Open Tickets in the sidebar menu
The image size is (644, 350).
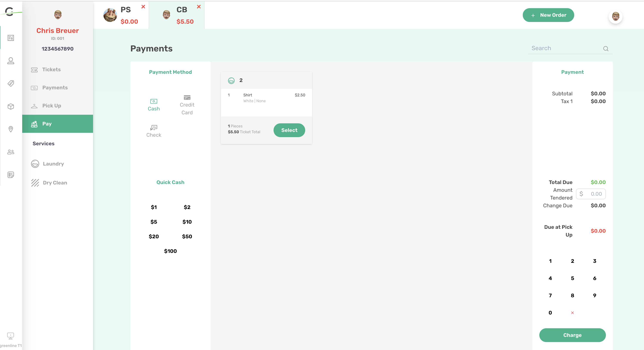[x=51, y=70]
